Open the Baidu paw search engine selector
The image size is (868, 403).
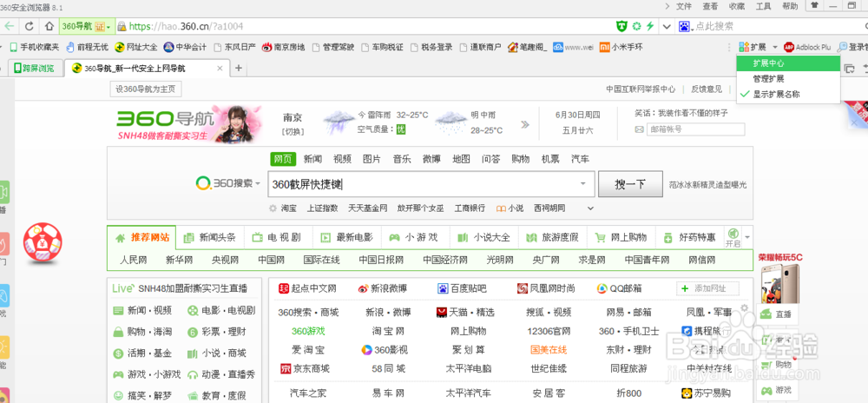[686, 26]
